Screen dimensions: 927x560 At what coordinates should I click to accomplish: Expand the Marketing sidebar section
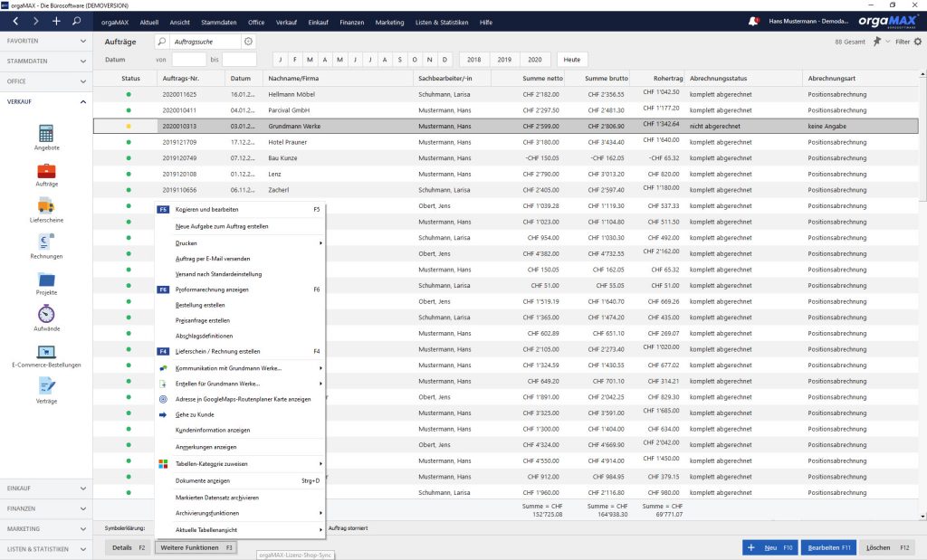pos(46,528)
